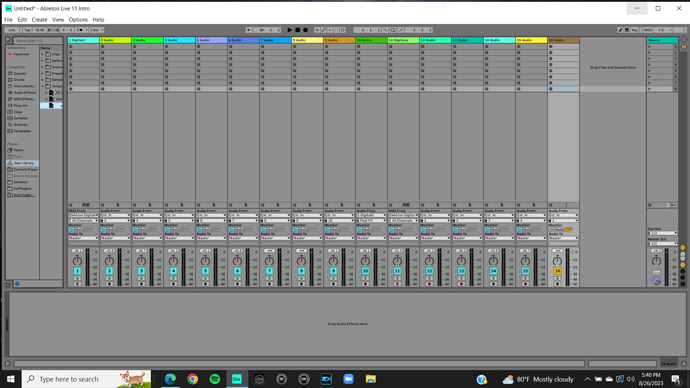Toggle the Link button

tap(11, 30)
